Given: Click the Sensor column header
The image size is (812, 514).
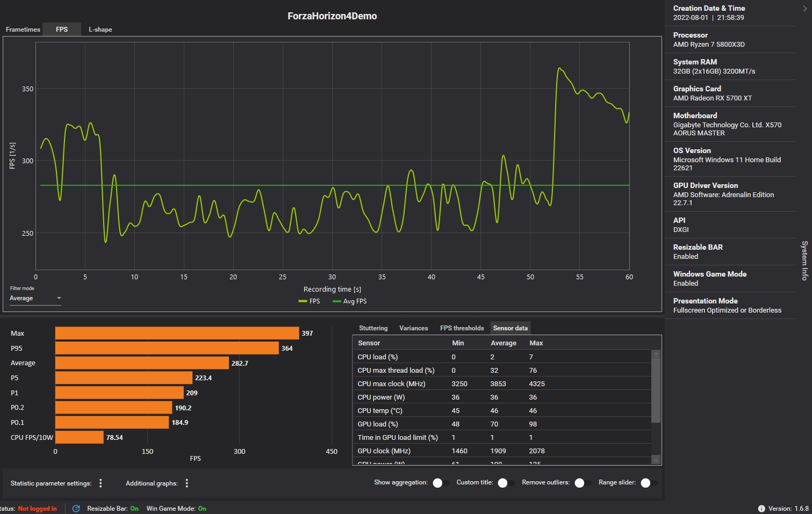Looking at the screenshot, I should point(369,343).
